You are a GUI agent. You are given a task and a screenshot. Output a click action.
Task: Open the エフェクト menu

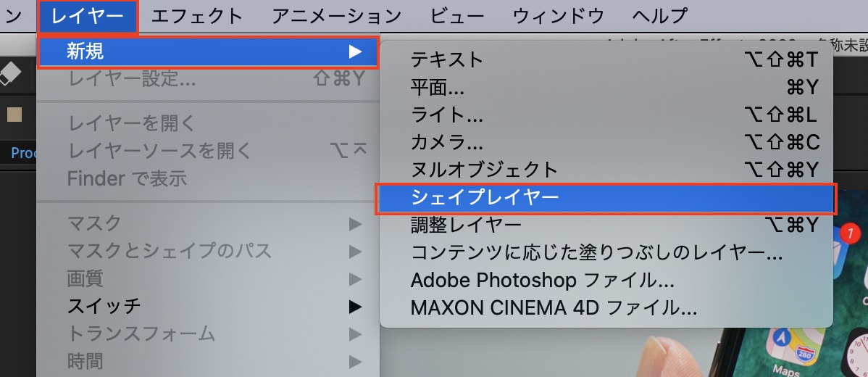pyautogui.click(x=196, y=16)
